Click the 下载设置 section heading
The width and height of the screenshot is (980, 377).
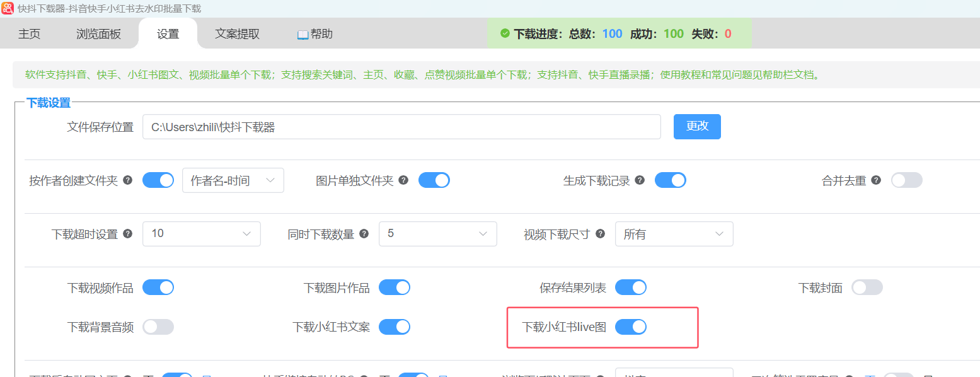(x=49, y=103)
